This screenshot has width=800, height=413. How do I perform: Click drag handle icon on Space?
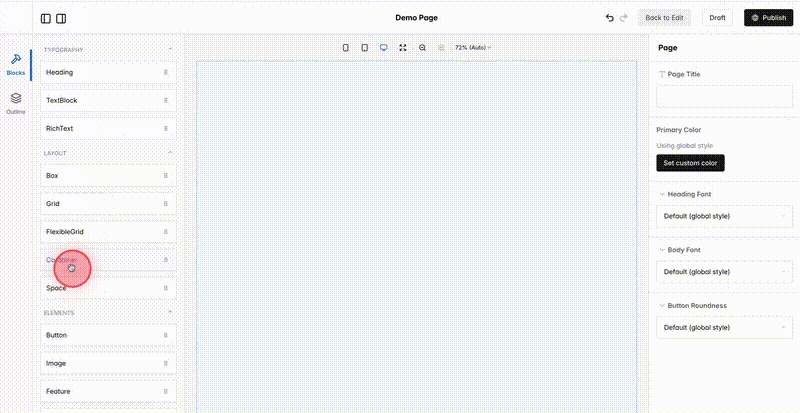tap(165, 288)
